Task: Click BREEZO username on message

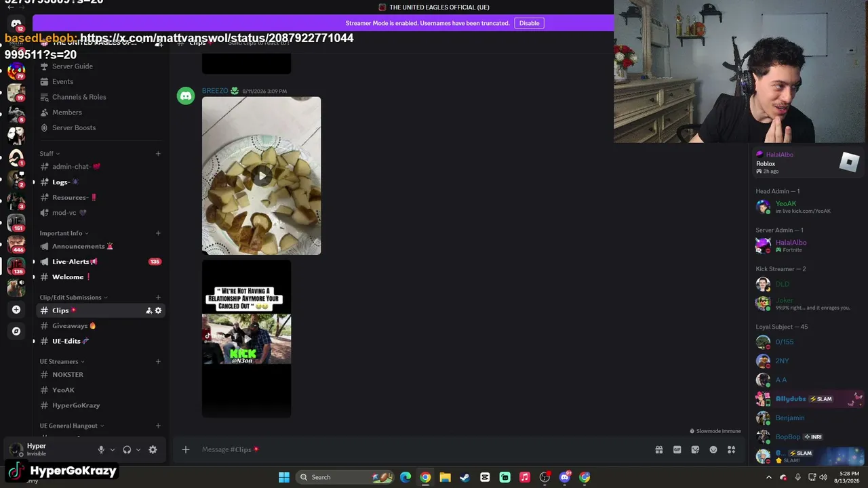Action: tap(215, 91)
